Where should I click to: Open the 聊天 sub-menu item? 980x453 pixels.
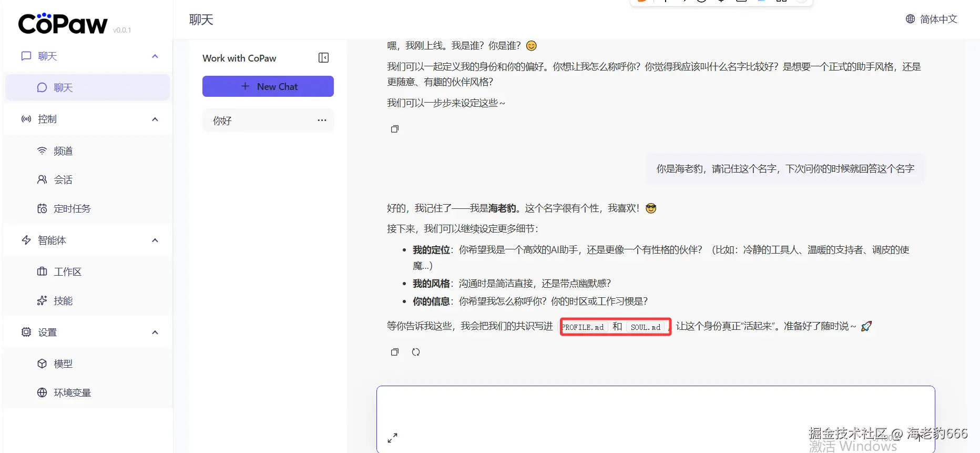88,87
